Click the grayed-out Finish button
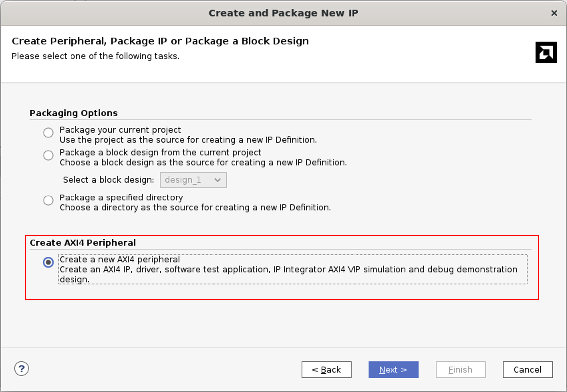The image size is (567, 392). pyautogui.click(x=461, y=370)
